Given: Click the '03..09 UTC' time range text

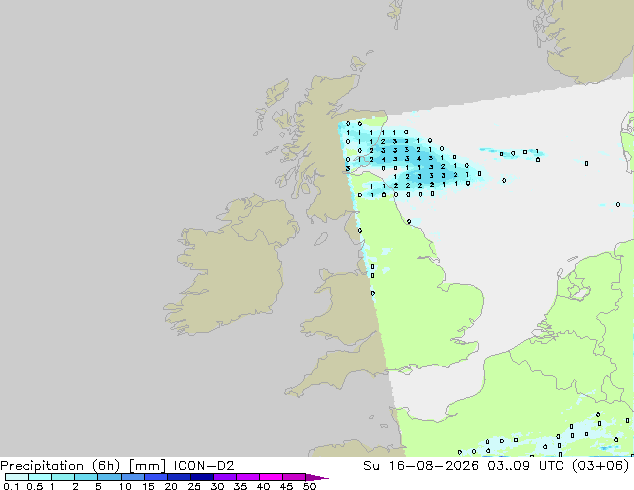Looking at the screenshot, I should (x=527, y=466).
